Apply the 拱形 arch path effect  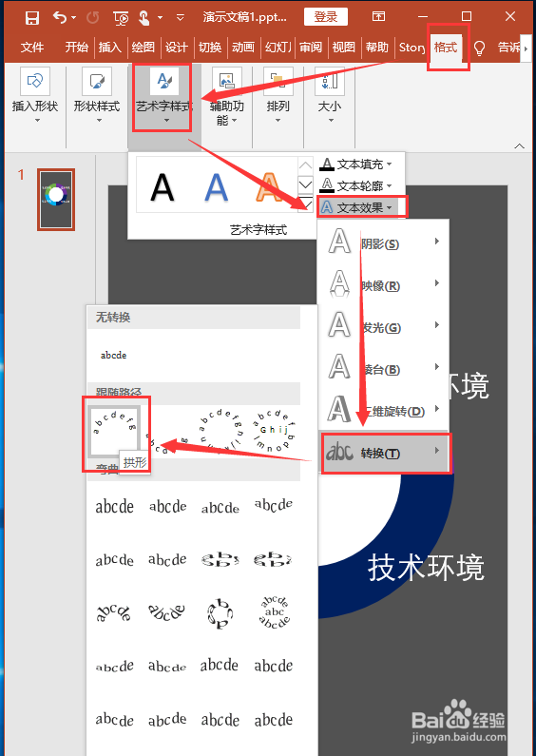pyautogui.click(x=115, y=432)
